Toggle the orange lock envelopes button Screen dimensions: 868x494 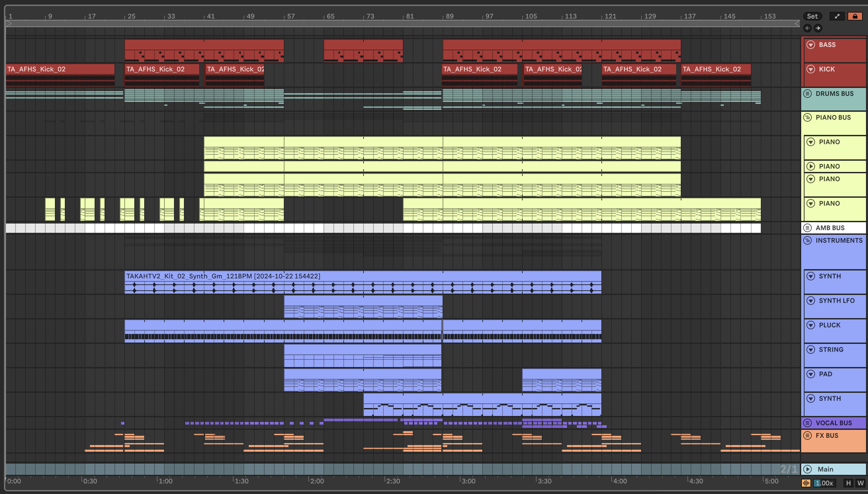click(x=855, y=16)
